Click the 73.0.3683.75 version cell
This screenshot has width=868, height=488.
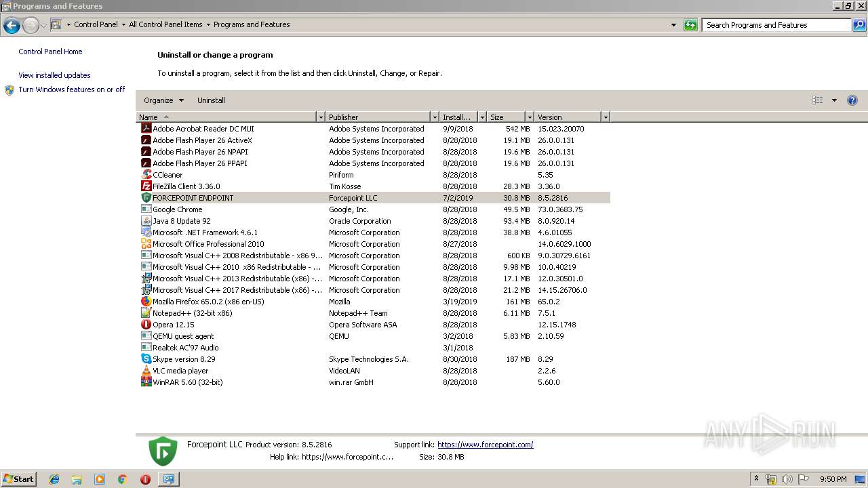click(560, 209)
